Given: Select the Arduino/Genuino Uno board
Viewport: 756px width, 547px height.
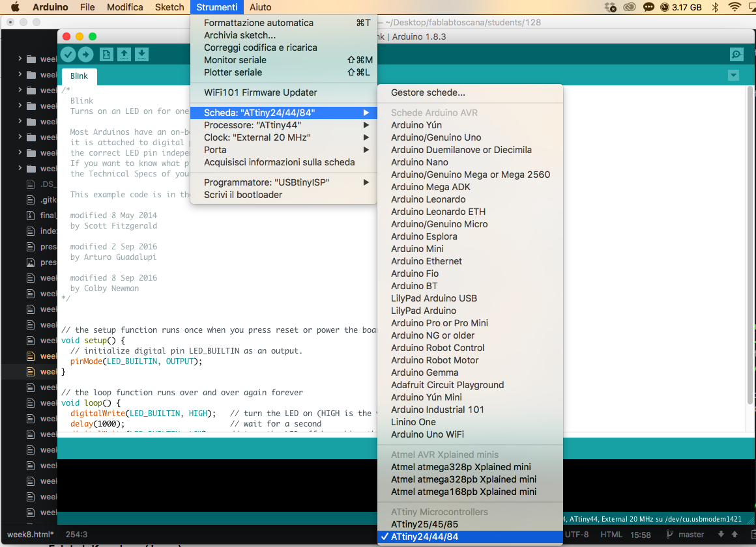Looking at the screenshot, I should 470,137.
